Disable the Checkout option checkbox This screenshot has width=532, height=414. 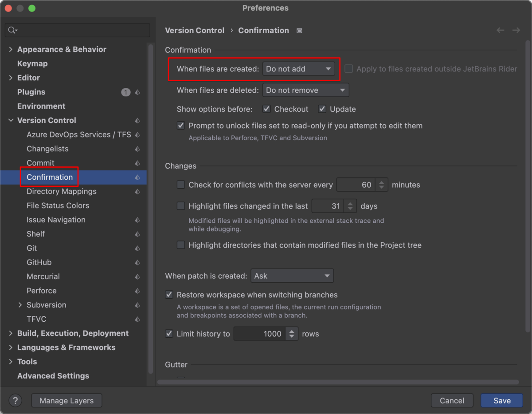[266, 109]
